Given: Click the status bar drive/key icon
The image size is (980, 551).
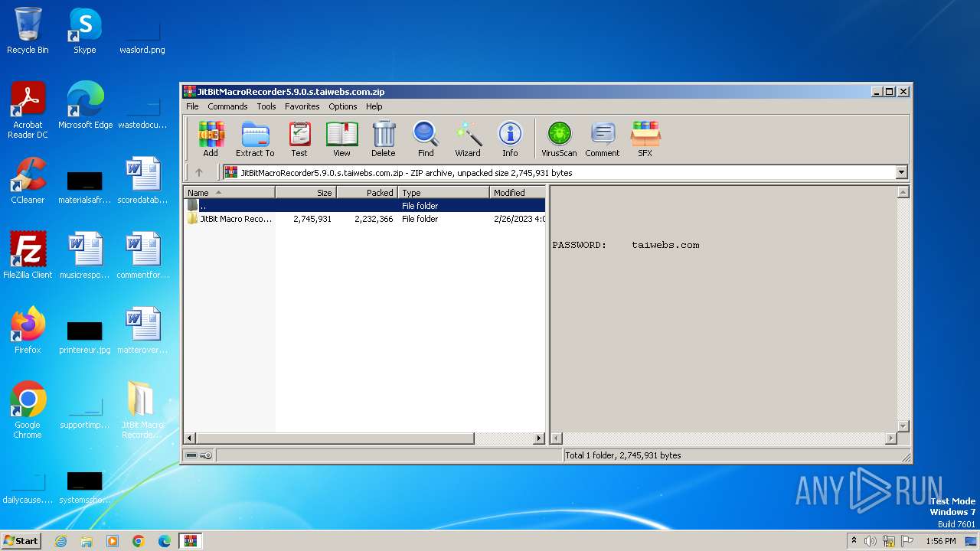Looking at the screenshot, I should pos(199,455).
